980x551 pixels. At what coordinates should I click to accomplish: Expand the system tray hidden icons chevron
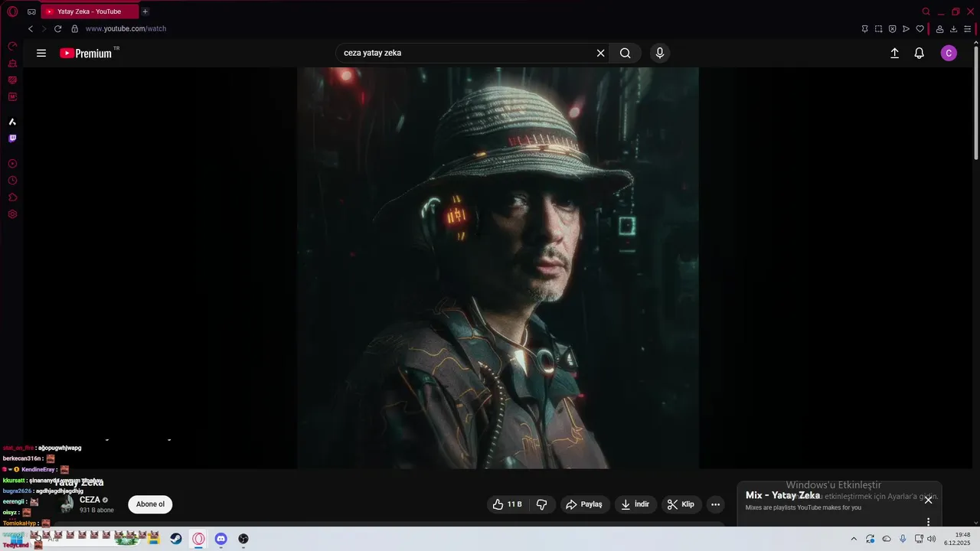pos(854,539)
